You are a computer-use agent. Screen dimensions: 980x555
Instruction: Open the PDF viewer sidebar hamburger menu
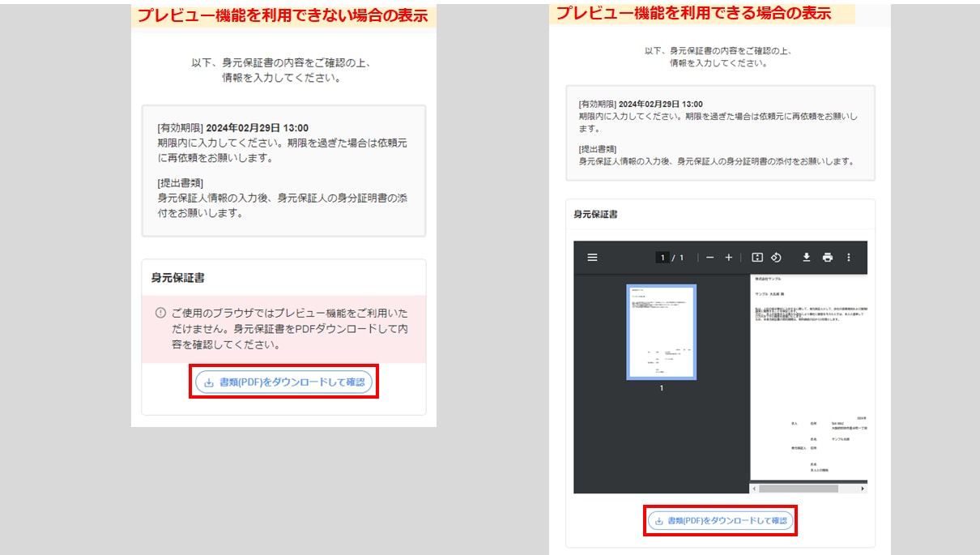(x=592, y=258)
